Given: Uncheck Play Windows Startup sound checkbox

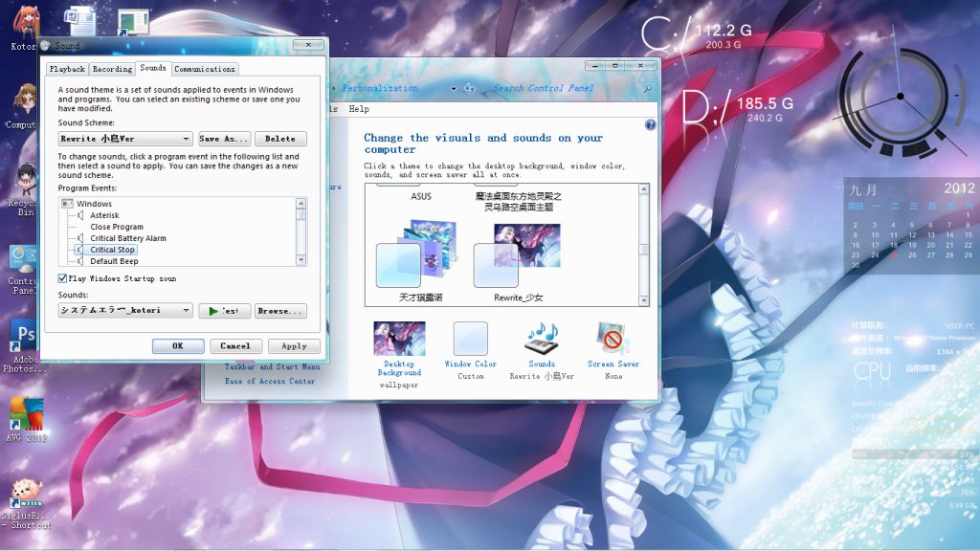Looking at the screenshot, I should 62,278.
